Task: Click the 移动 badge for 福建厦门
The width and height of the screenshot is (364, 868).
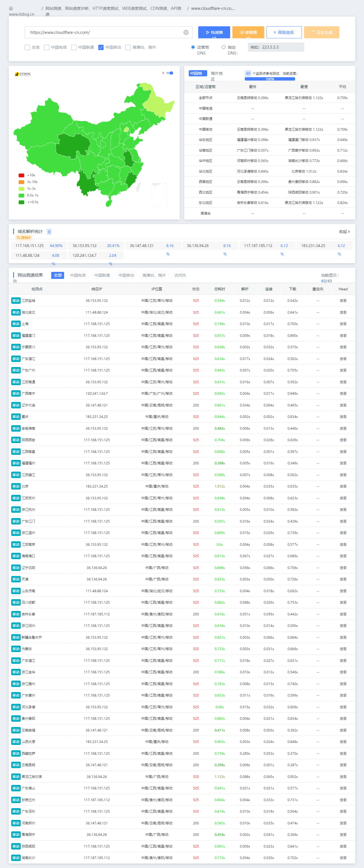Action: 16,336
